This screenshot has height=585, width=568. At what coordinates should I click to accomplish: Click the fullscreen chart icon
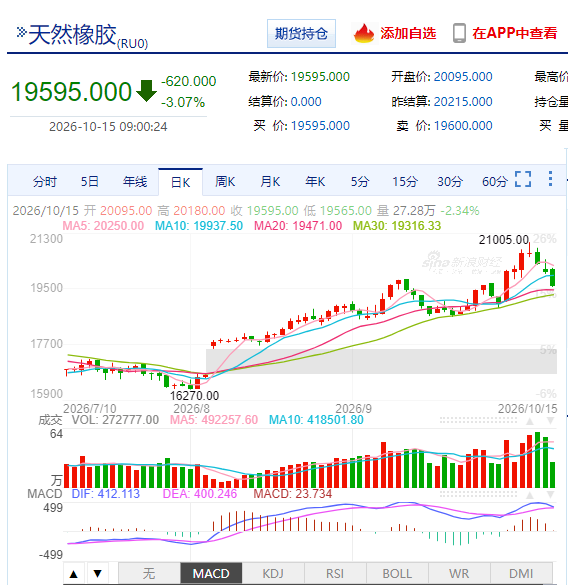click(523, 179)
